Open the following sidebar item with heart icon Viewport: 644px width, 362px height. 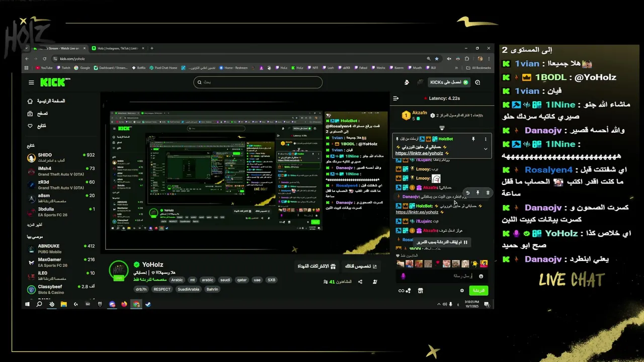click(37, 126)
